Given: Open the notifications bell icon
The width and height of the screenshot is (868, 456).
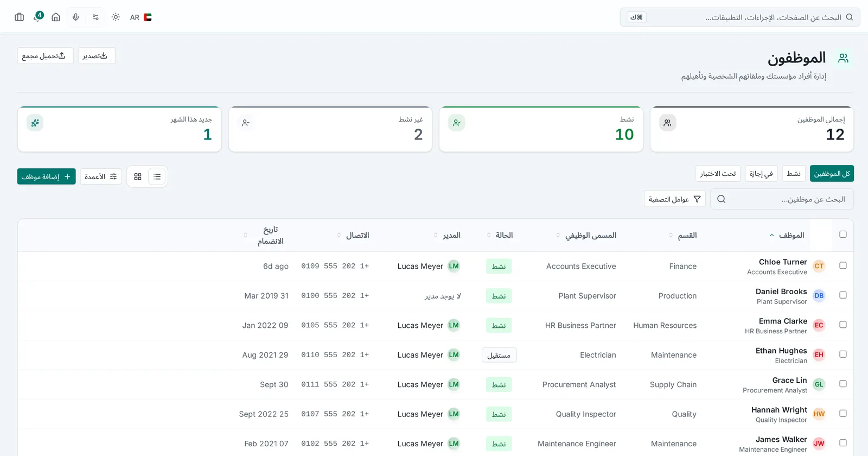Looking at the screenshot, I should [x=37, y=17].
